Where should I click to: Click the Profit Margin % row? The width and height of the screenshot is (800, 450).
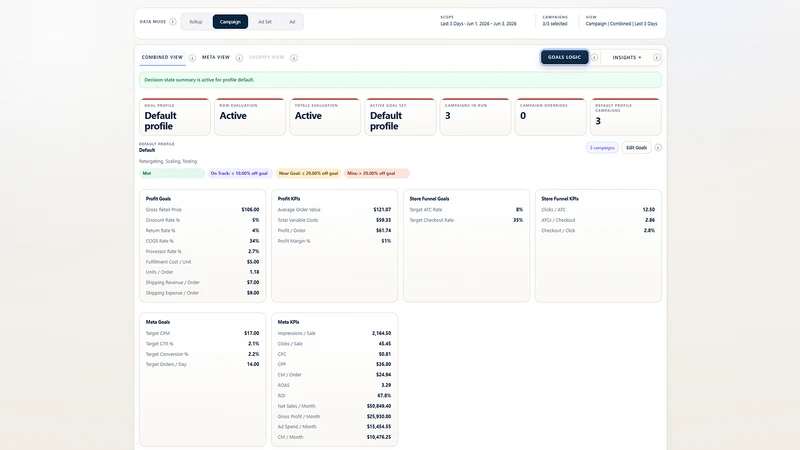[x=334, y=241]
